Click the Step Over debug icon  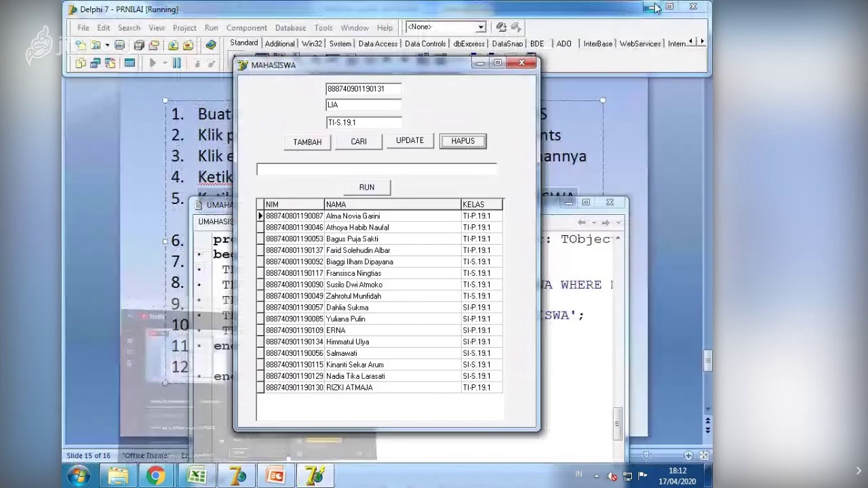tap(210, 63)
